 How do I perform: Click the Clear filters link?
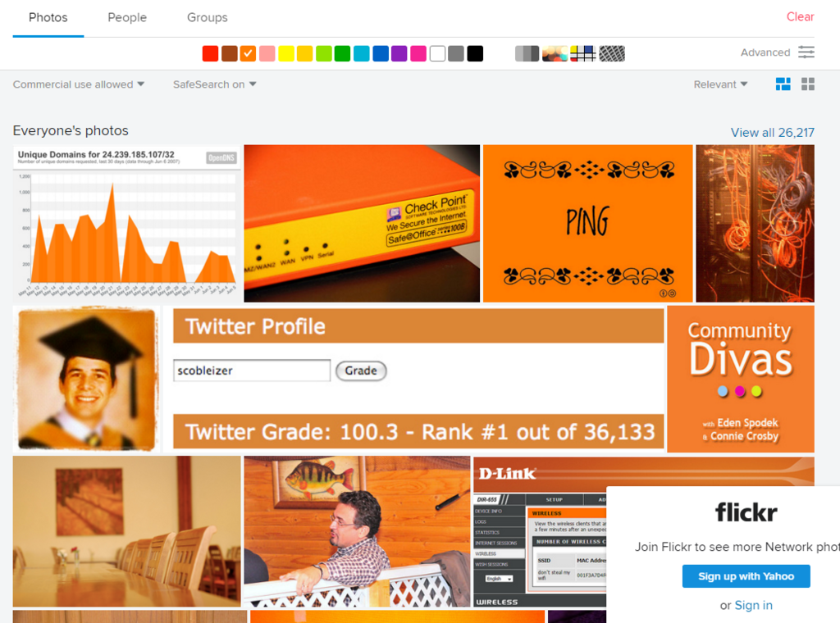800,16
